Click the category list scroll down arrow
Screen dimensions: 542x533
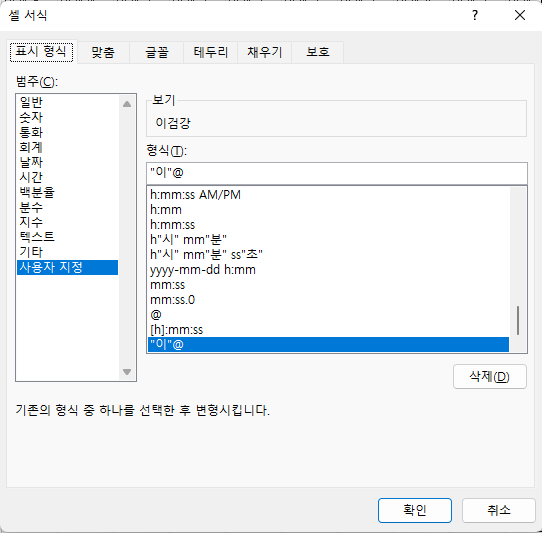click(x=127, y=372)
